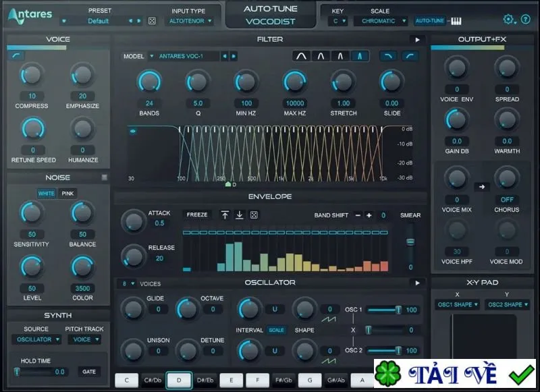Image resolution: width=540 pixels, height=392 pixels.
Task: Open the Input Type dropdown
Action: pyautogui.click(x=190, y=21)
